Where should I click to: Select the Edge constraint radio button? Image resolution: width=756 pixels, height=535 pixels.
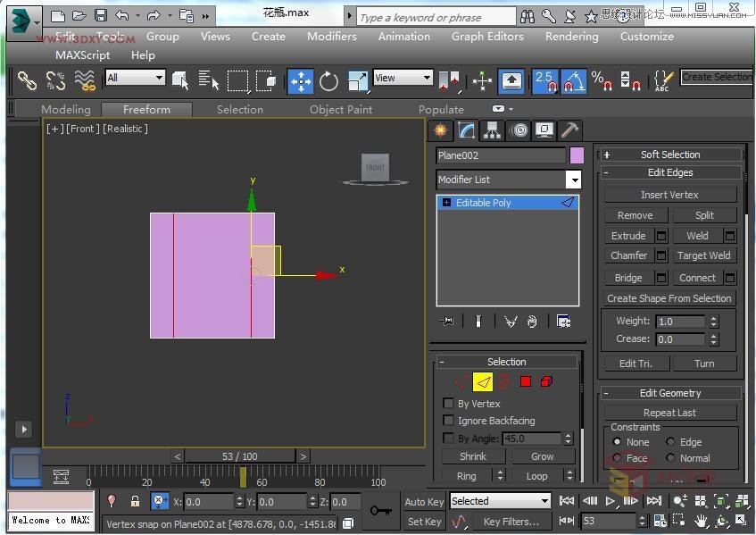(670, 442)
